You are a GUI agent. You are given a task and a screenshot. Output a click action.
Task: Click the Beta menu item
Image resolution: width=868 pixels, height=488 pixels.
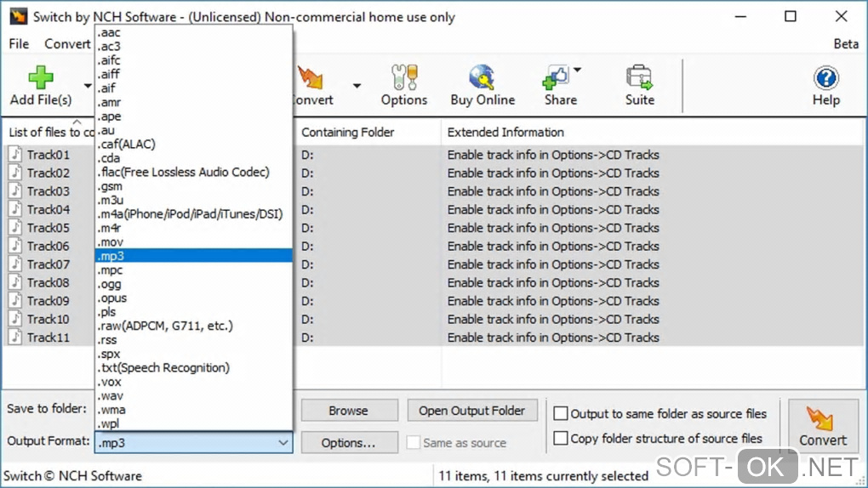pyautogui.click(x=846, y=43)
